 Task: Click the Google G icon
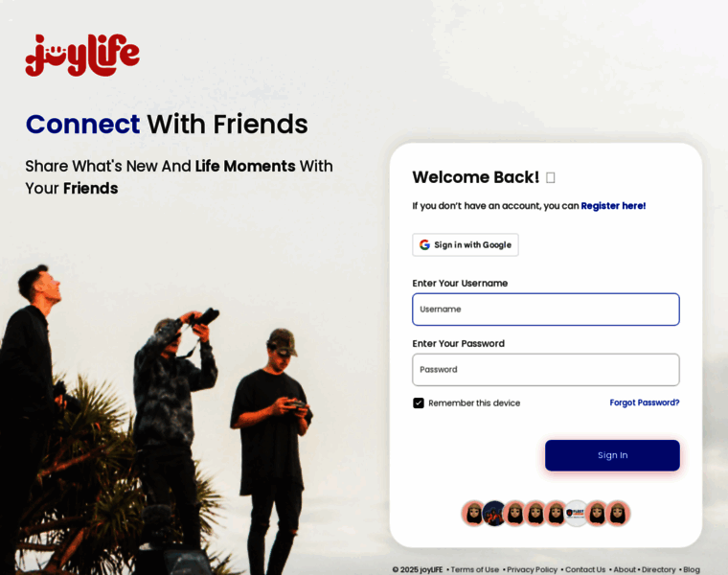[424, 244]
